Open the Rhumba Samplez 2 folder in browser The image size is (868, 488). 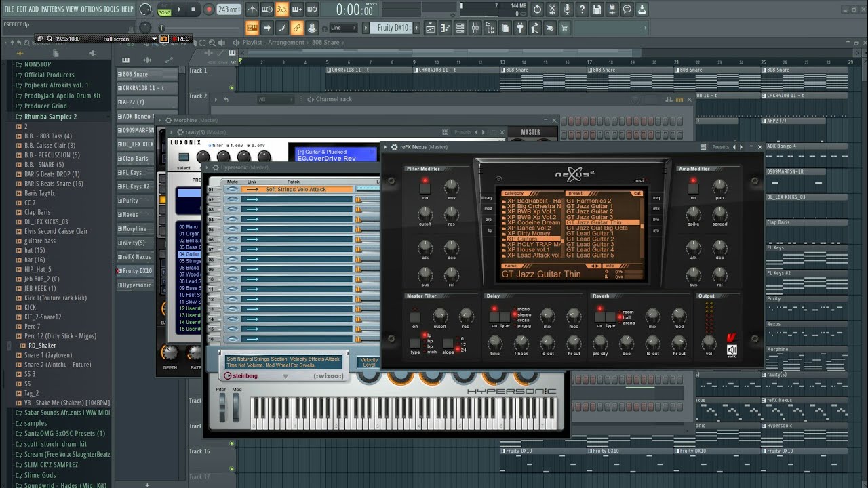50,117
